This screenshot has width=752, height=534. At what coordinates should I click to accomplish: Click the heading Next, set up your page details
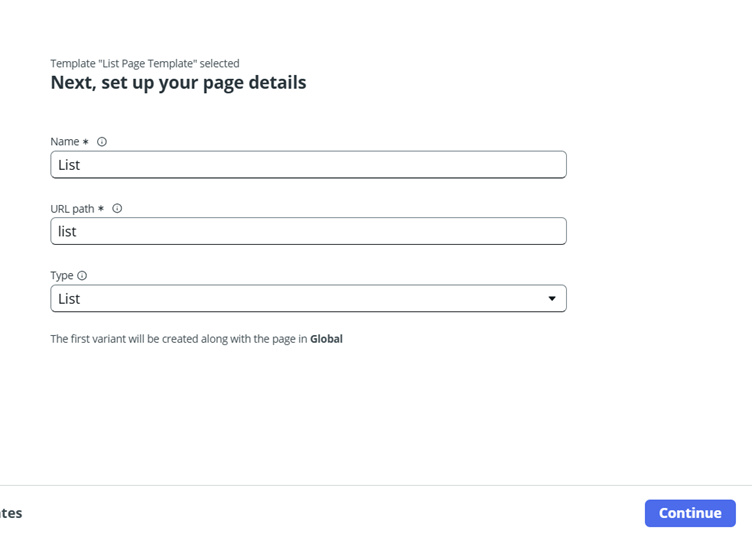pos(178,83)
